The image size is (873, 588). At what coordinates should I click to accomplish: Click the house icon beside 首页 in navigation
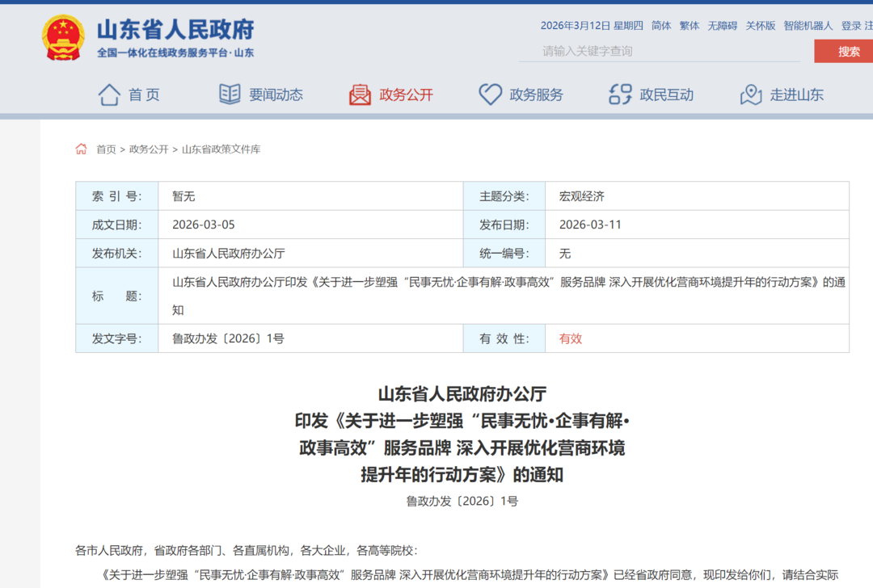point(109,94)
